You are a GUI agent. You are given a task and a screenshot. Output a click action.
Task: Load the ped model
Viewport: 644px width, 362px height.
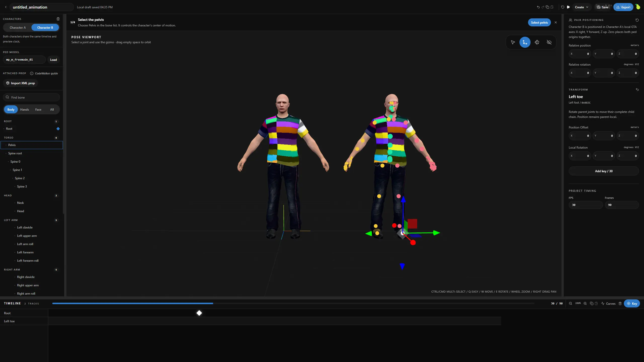(53, 60)
